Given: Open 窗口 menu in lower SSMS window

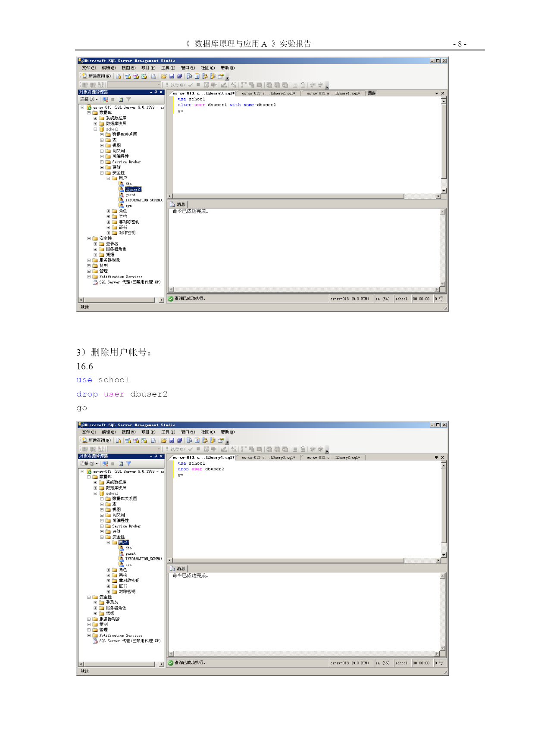Looking at the screenshot, I should coord(188,432).
